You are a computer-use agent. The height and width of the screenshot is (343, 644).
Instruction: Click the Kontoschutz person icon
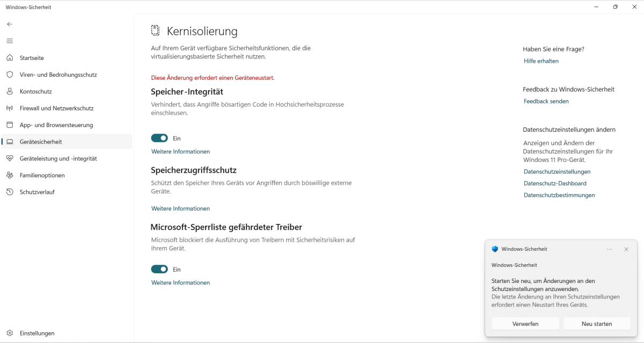10,92
